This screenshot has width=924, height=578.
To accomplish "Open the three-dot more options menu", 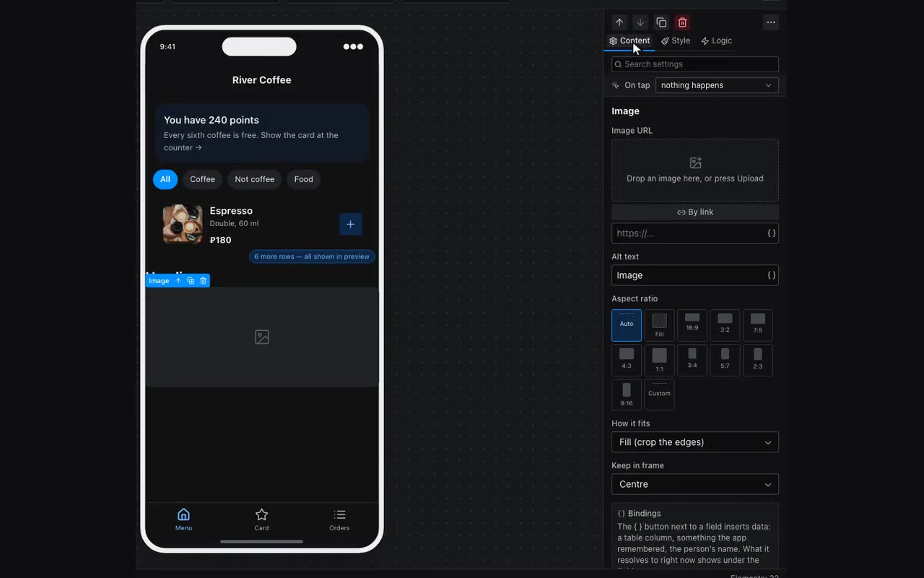I will click(x=771, y=22).
